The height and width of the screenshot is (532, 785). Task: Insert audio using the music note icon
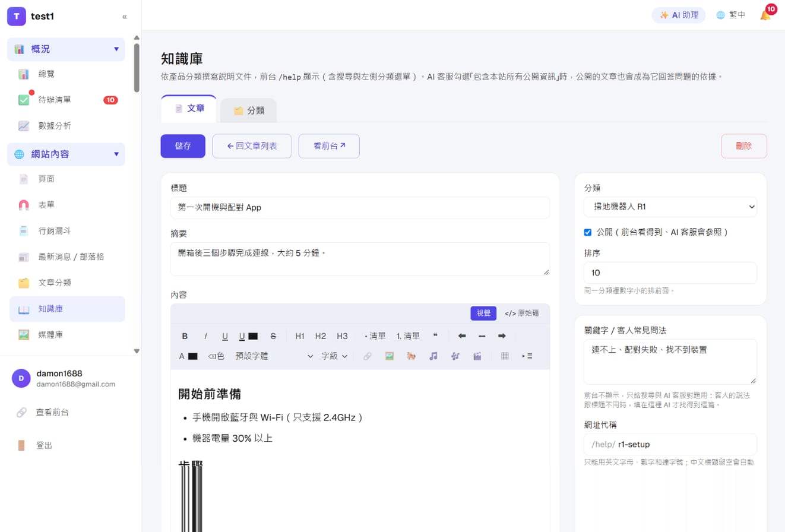(433, 356)
